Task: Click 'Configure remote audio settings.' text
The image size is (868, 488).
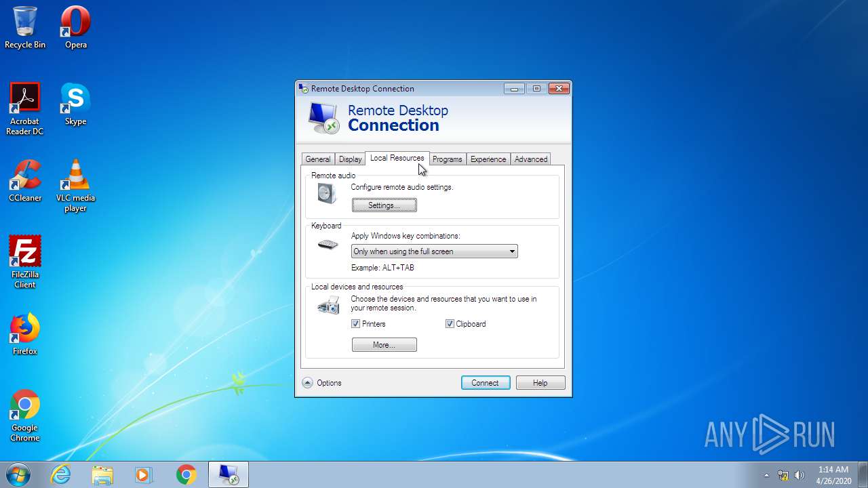Action: click(401, 187)
